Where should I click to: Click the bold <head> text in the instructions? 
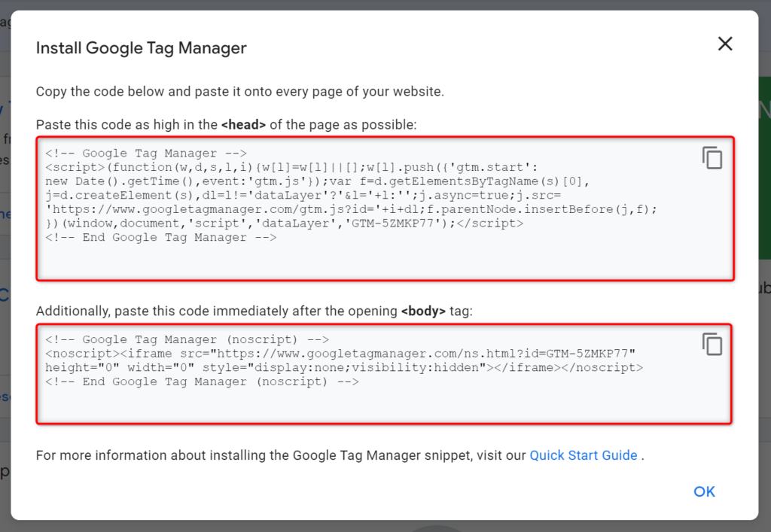point(243,125)
